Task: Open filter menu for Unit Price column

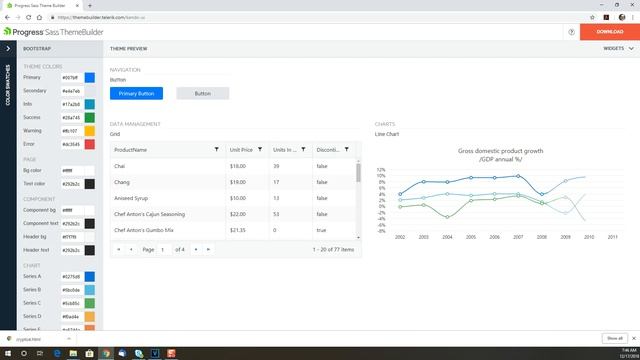Action: [260, 149]
